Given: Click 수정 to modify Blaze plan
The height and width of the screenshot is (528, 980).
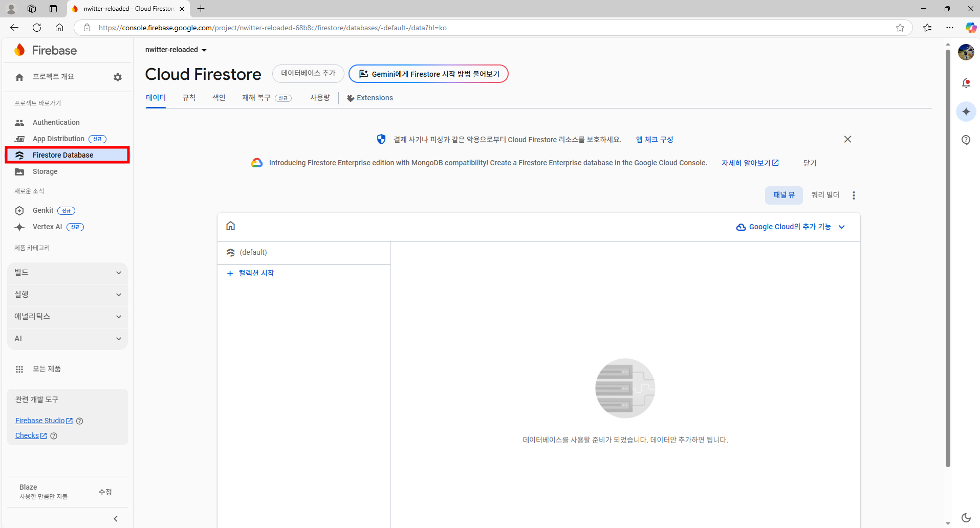Looking at the screenshot, I should pyautogui.click(x=105, y=492).
